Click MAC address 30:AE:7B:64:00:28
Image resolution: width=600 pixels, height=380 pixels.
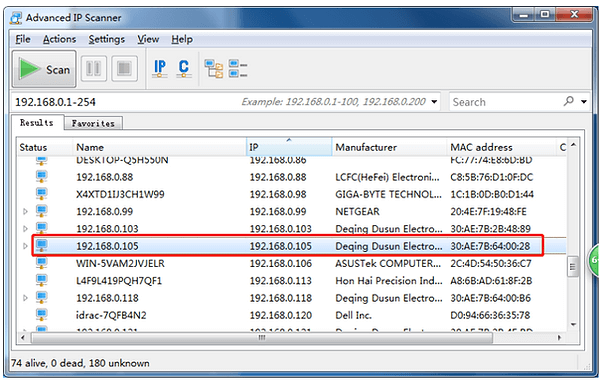pyautogui.click(x=490, y=246)
